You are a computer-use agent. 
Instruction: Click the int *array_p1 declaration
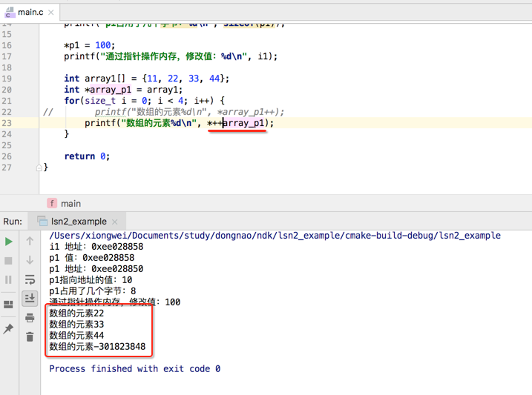tap(123, 90)
